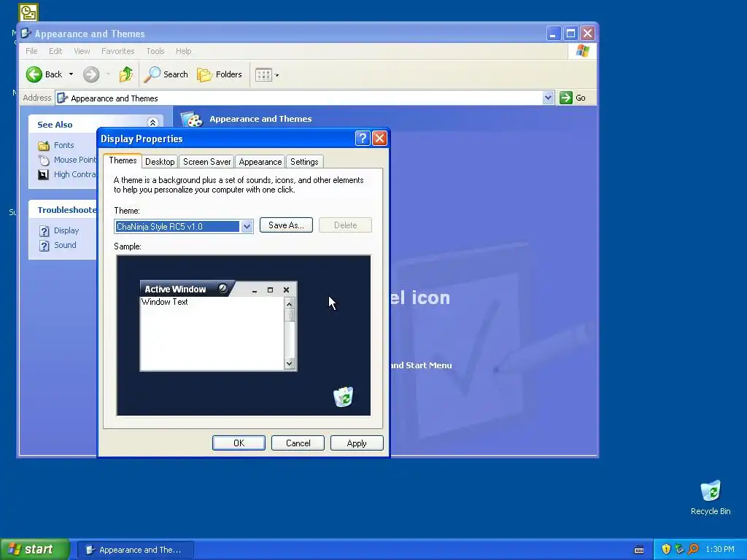Open Back button history dropdown arrow
The image size is (747, 560).
(x=71, y=74)
